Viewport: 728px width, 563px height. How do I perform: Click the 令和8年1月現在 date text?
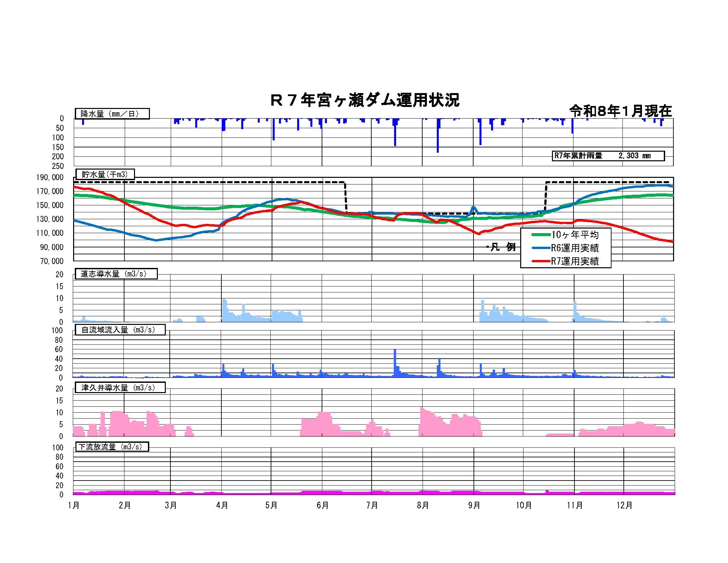click(620, 111)
